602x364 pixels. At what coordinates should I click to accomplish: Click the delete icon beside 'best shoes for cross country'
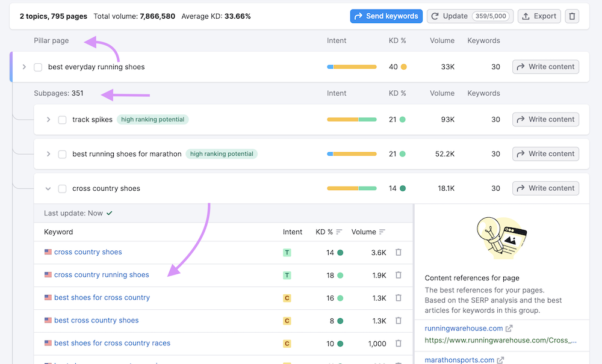coord(398,298)
